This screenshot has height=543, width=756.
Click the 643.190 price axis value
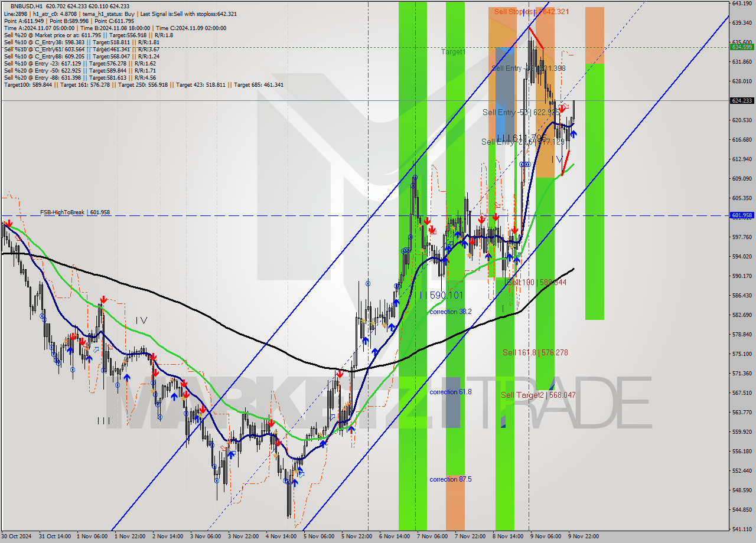[741, 3]
